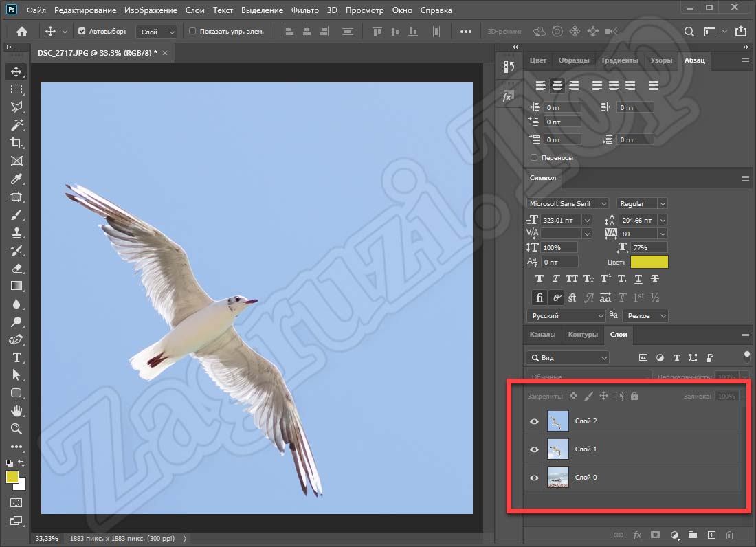This screenshot has height=547, width=756.
Task: Activate the Horizontal Type tool
Action: (16, 357)
